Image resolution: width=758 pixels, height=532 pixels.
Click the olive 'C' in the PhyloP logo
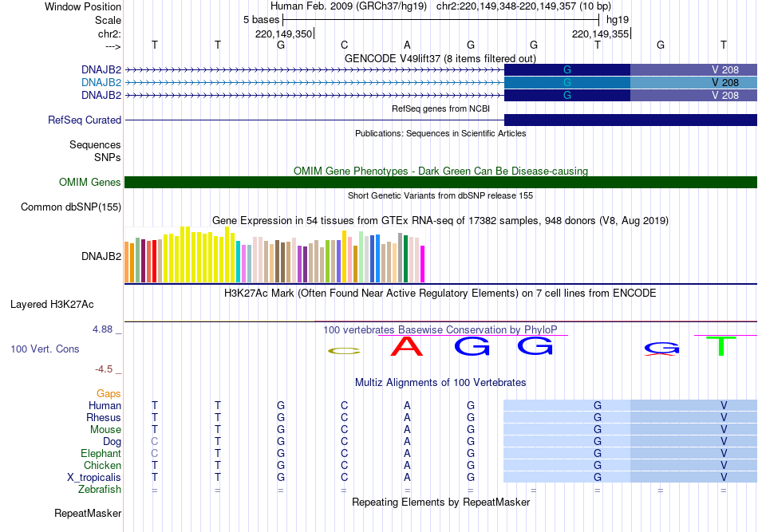344,351
